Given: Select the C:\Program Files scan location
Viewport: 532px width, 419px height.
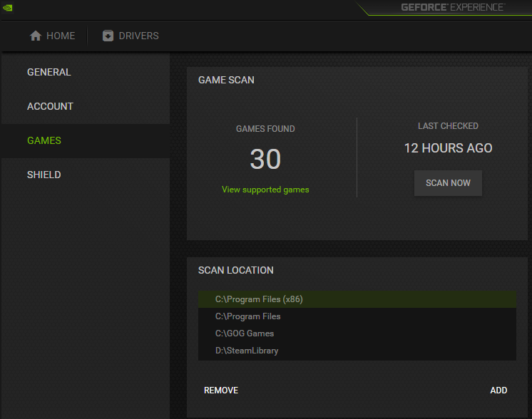Looking at the screenshot, I should 248,316.
